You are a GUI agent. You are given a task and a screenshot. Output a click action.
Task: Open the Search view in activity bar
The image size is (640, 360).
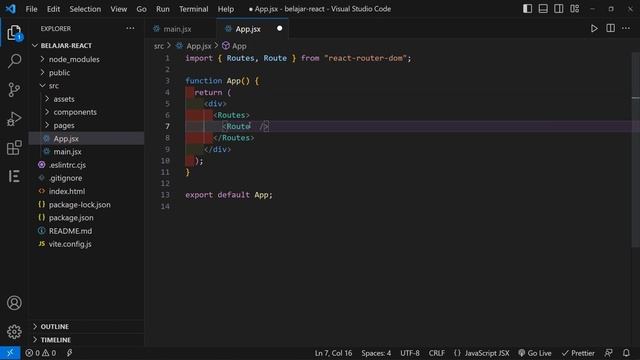14,61
